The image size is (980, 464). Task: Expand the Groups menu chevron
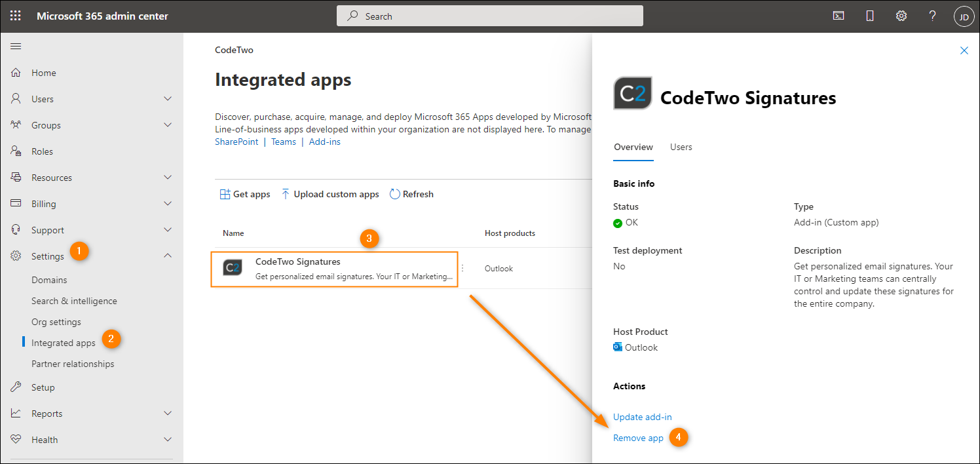tap(168, 125)
